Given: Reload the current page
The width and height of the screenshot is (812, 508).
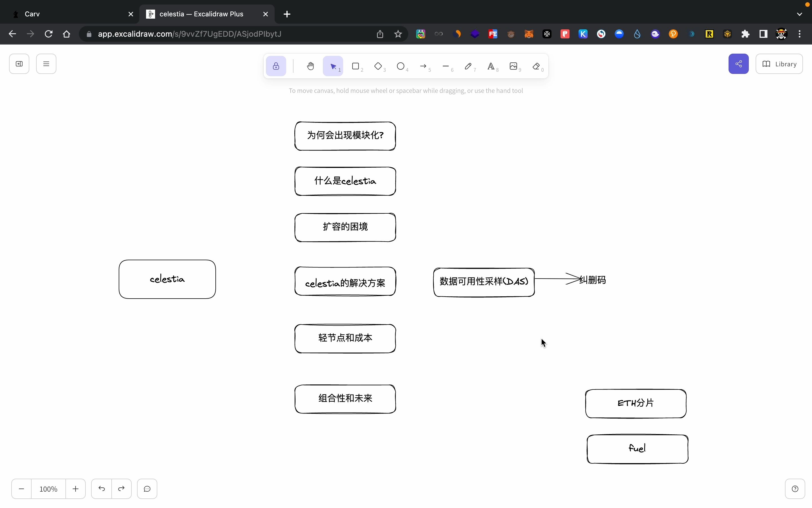Looking at the screenshot, I should (x=49, y=34).
